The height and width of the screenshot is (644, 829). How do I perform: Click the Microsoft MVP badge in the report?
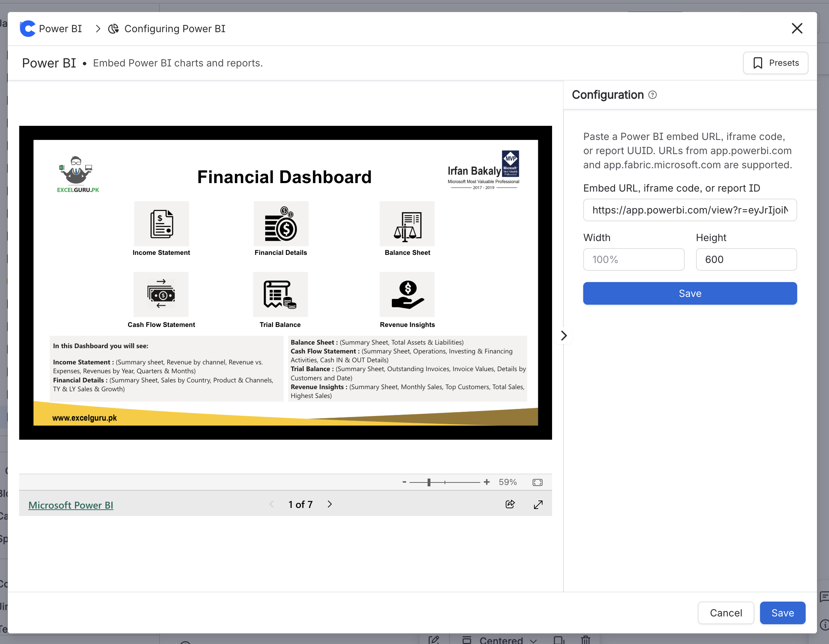[x=511, y=163]
